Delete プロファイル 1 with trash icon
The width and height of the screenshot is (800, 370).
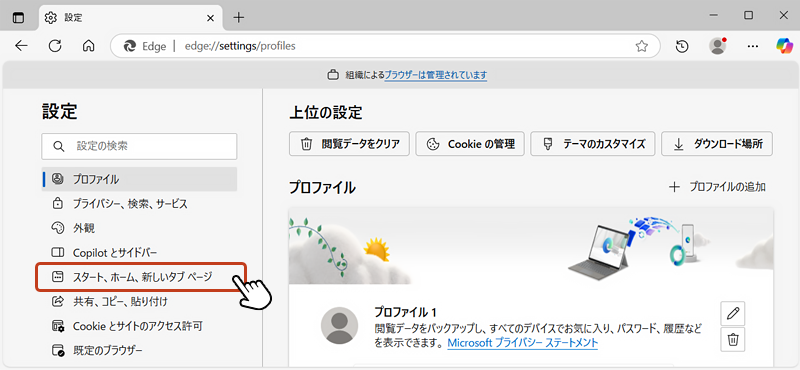point(733,339)
